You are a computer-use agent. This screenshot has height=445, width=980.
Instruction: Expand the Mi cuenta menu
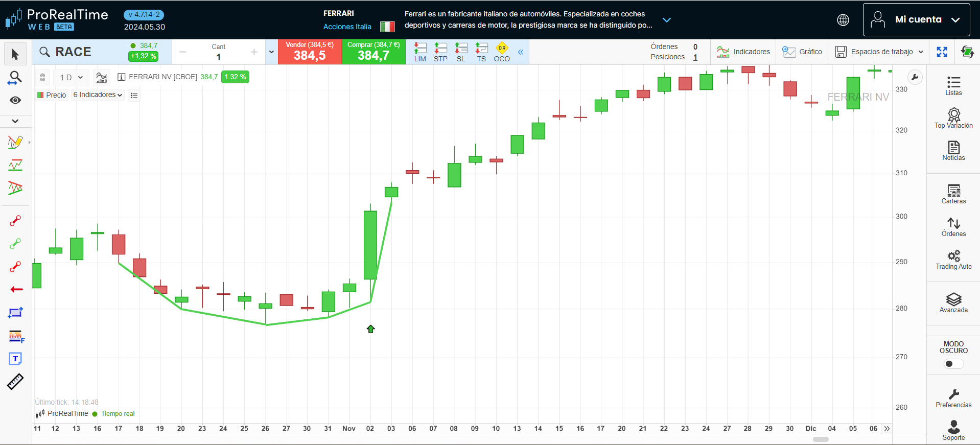pyautogui.click(x=916, y=20)
